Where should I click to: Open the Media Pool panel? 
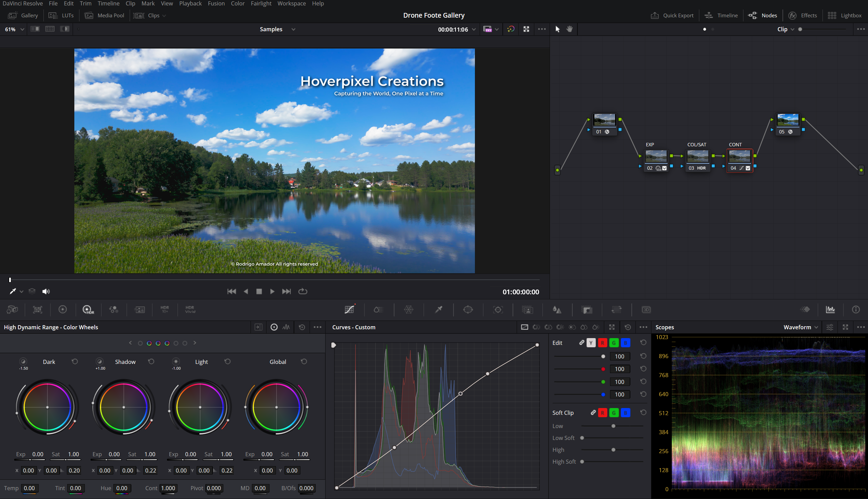pos(104,15)
